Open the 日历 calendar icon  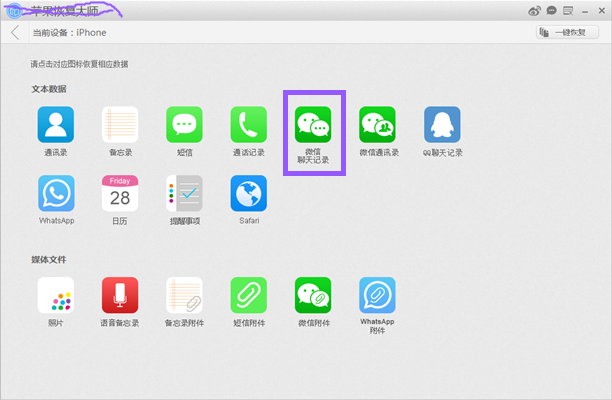[x=120, y=193]
